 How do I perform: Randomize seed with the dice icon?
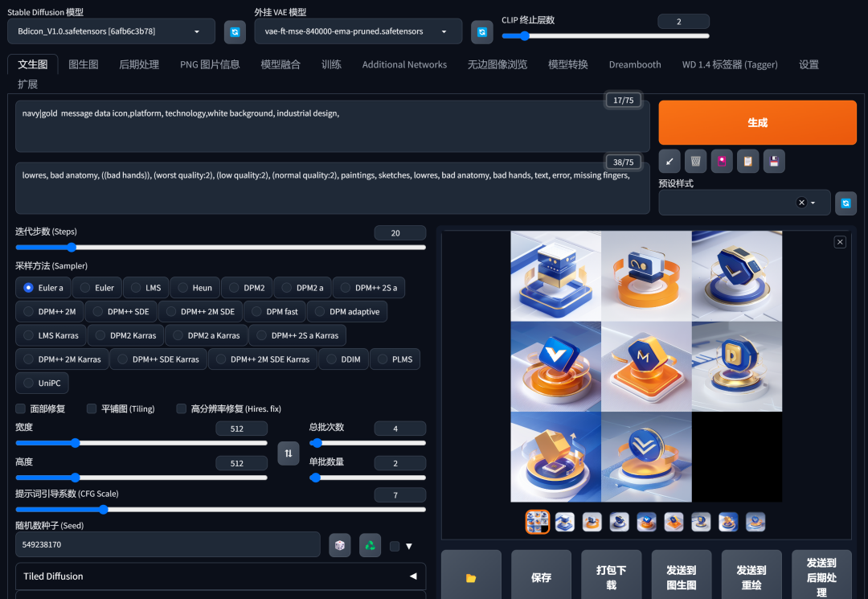point(339,545)
